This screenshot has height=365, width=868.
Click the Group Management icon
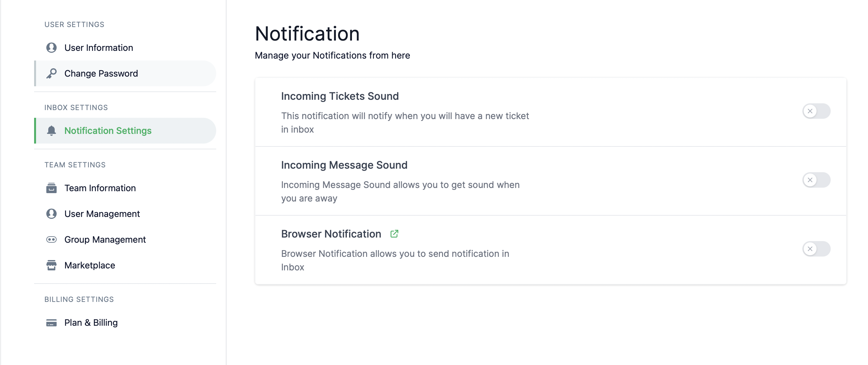point(51,239)
